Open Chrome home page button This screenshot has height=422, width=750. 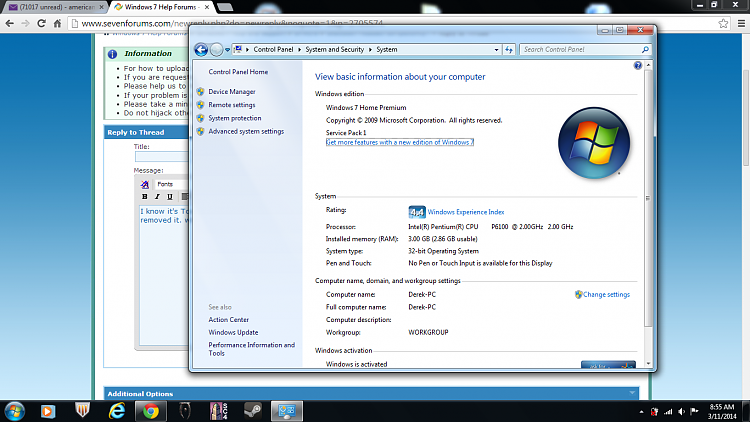57,23
